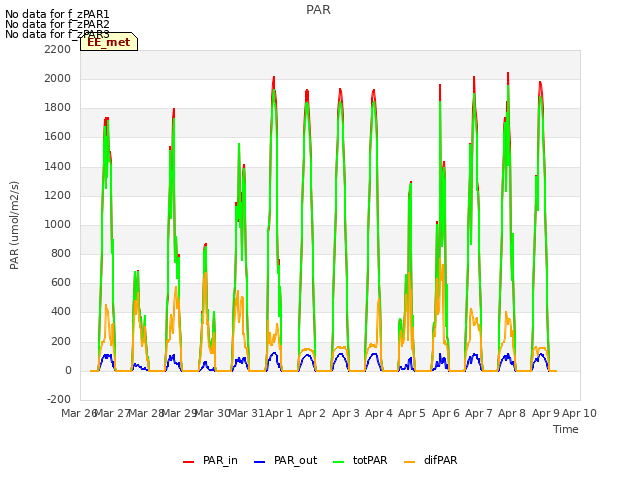This screenshot has height=480, width=640.
Task: Click the PAR (umol/m2/s) y-axis label
Action: click(x=14, y=225)
